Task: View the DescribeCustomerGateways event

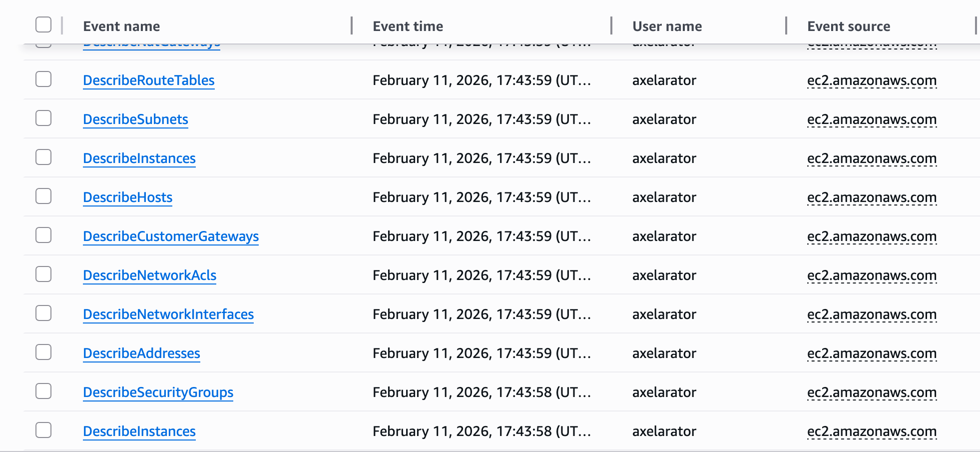Action: (171, 236)
